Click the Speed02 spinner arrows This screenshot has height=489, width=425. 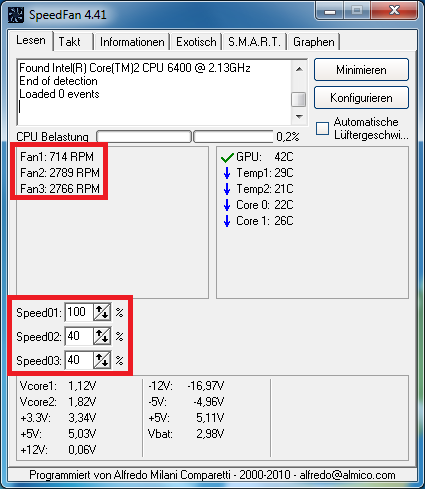click(x=102, y=336)
